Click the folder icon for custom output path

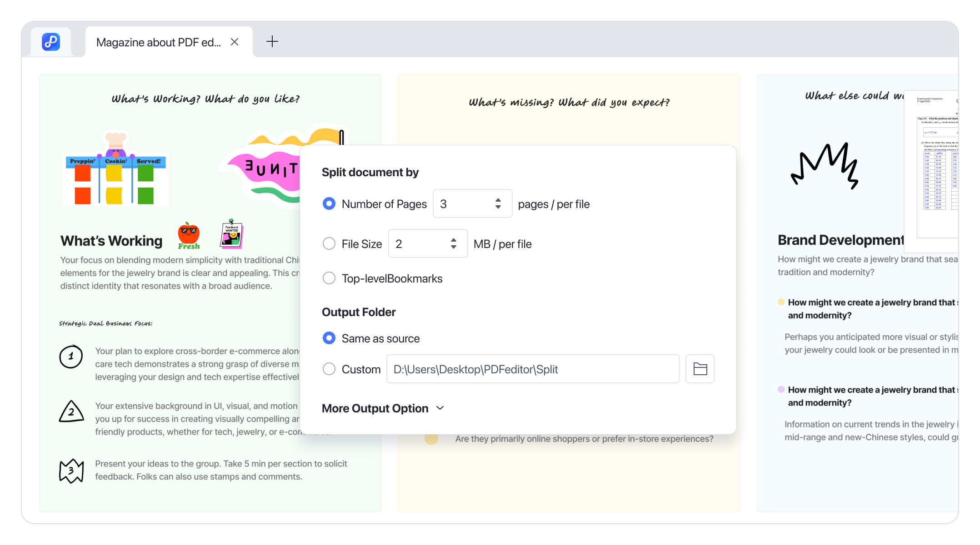[x=700, y=369]
